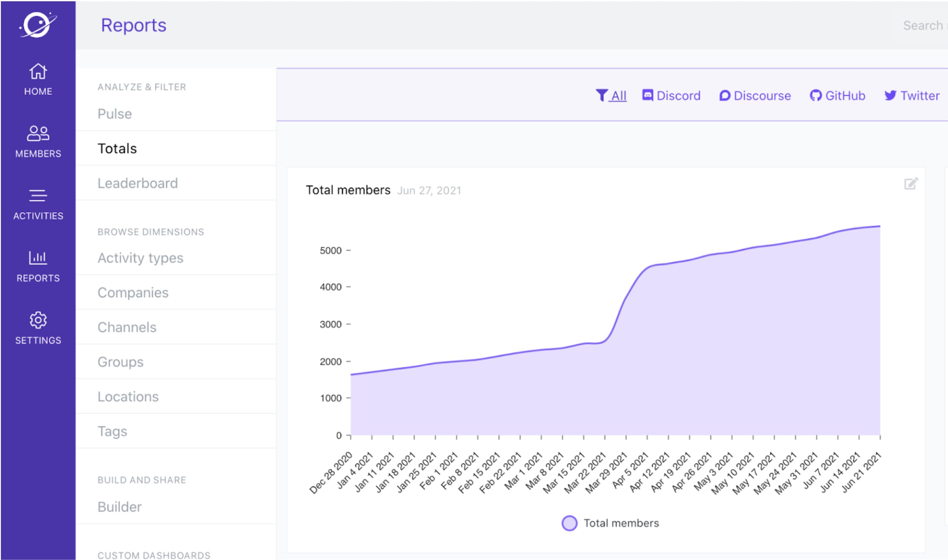Image resolution: width=948 pixels, height=560 pixels.
Task: Open the Pulse report
Action: 115,114
